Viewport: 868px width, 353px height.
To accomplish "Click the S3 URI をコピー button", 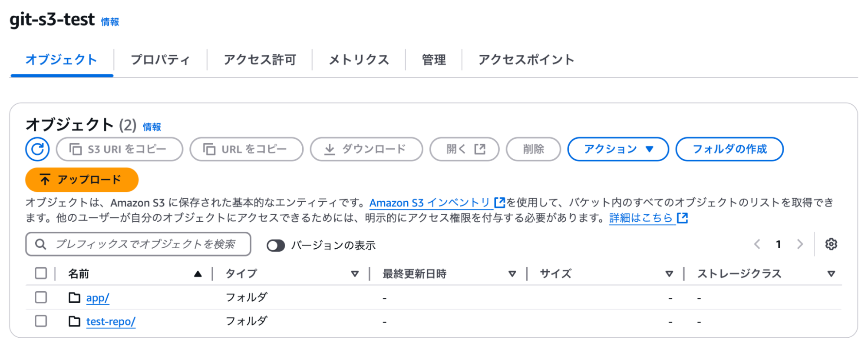I will [119, 149].
